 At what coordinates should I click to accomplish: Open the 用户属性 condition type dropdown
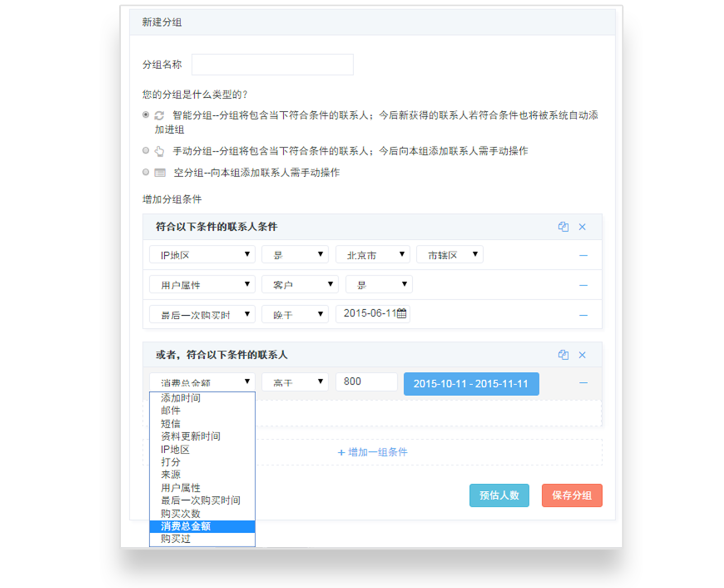(x=202, y=285)
